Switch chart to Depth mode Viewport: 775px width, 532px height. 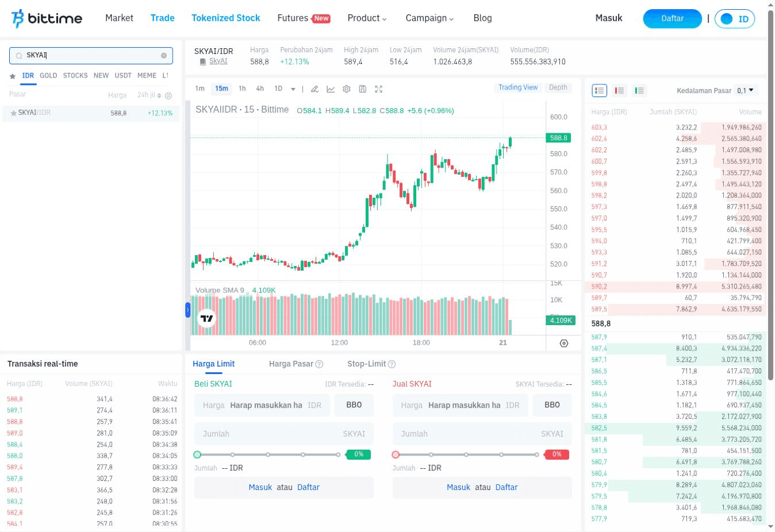[558, 87]
